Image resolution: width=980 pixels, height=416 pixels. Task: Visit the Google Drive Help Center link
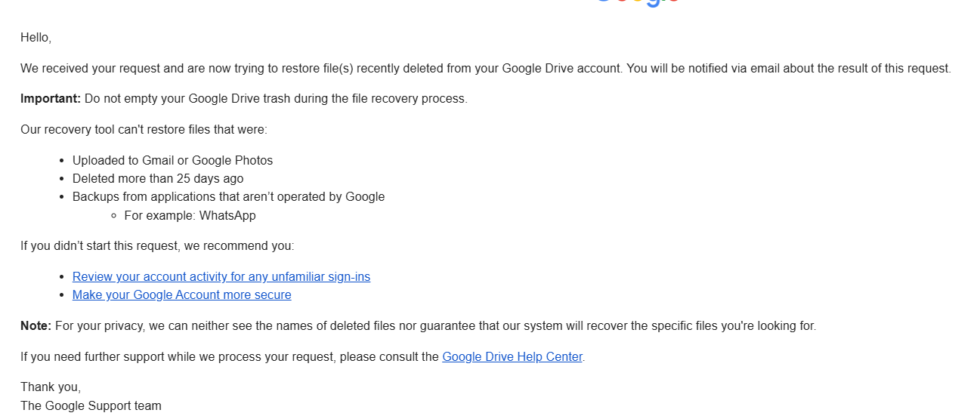[512, 356]
